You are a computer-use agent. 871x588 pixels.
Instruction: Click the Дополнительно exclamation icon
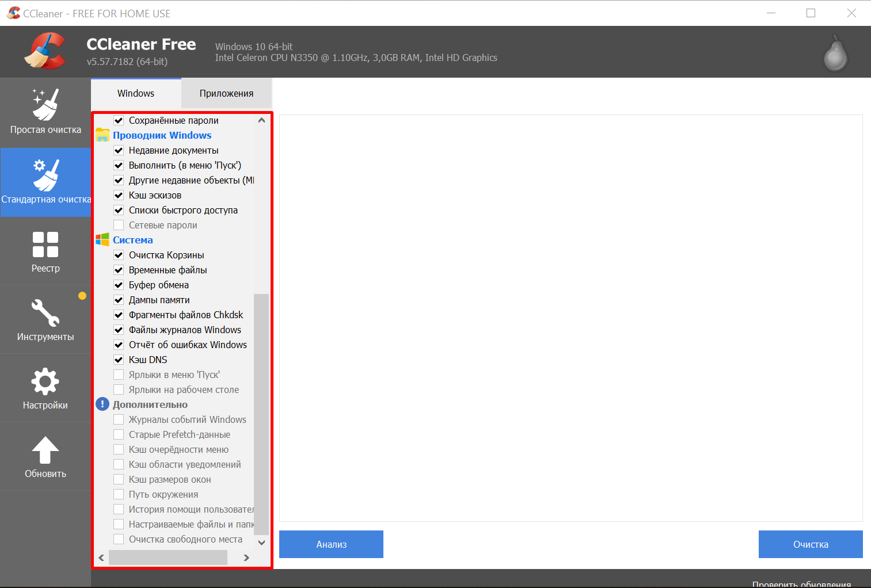click(102, 404)
